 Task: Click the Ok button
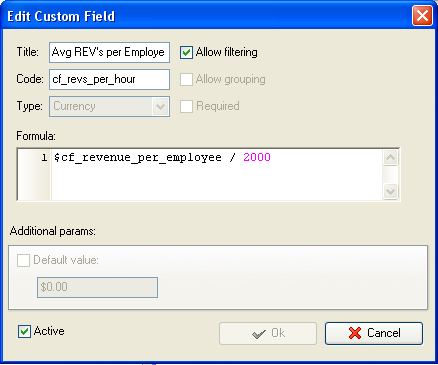(x=268, y=333)
